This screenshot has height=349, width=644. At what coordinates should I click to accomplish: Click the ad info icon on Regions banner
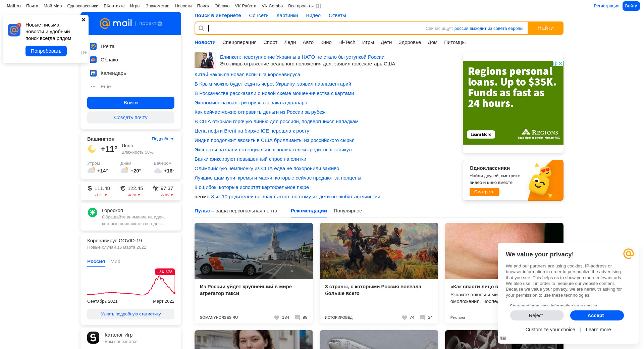555,63
